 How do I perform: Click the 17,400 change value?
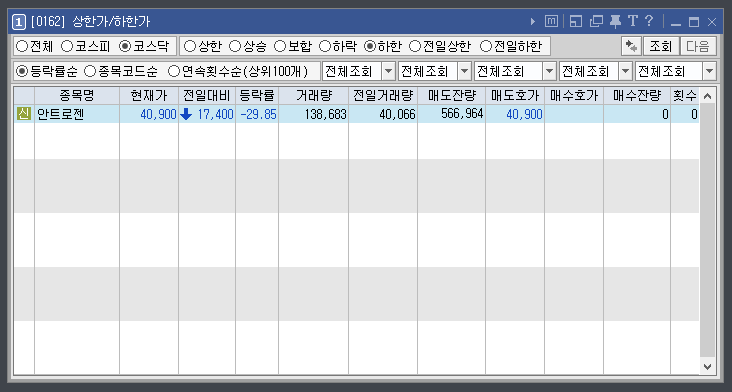[215, 114]
